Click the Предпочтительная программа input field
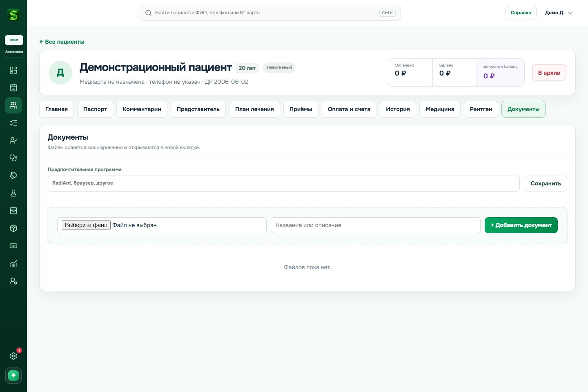This screenshot has width=588, height=392. tap(284, 183)
